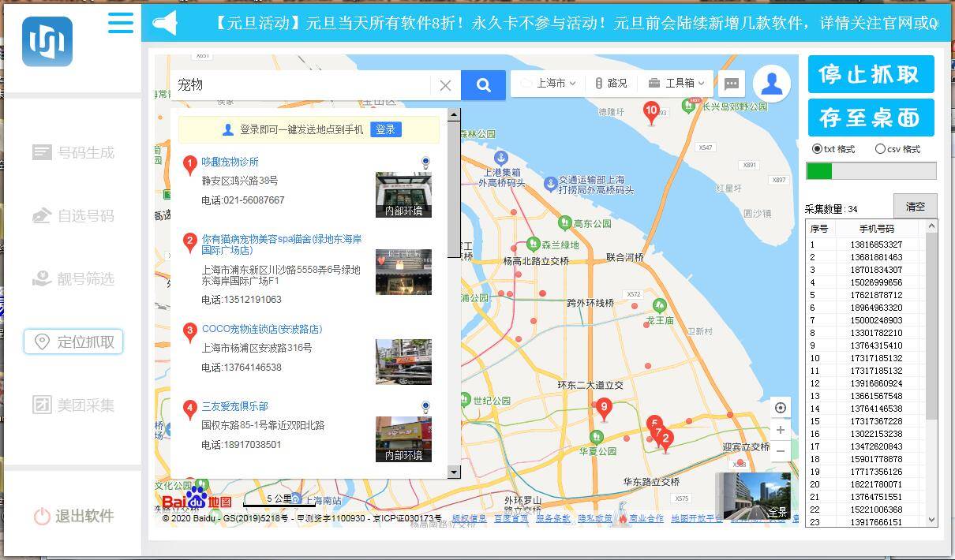955x560 pixels.
Task: Open the 靓号筛选 menu item
Action: 73,278
